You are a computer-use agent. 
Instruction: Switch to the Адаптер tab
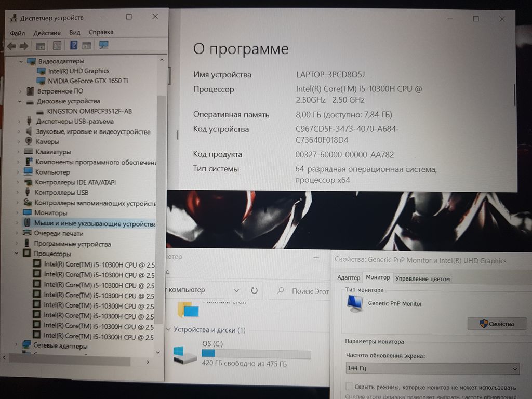348,278
